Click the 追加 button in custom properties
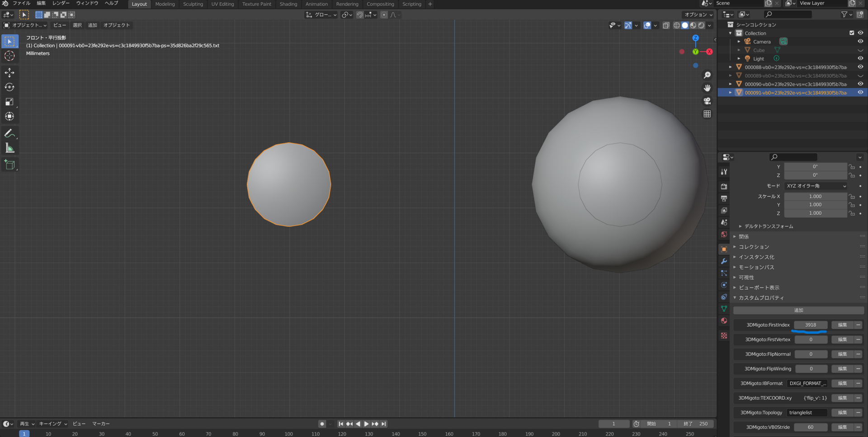Image resolution: width=868 pixels, height=437 pixels. coord(798,310)
